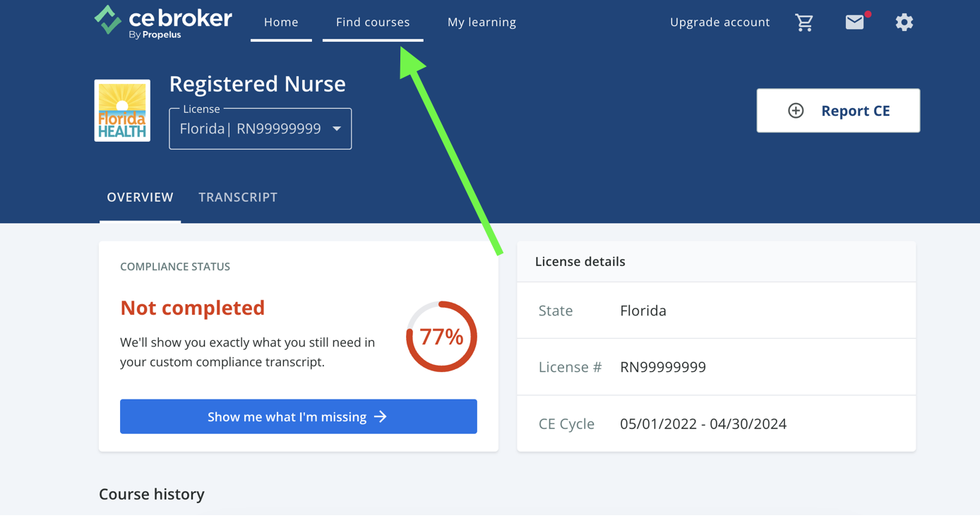Open the shopping cart icon
This screenshot has width=980, height=518.
[803, 23]
